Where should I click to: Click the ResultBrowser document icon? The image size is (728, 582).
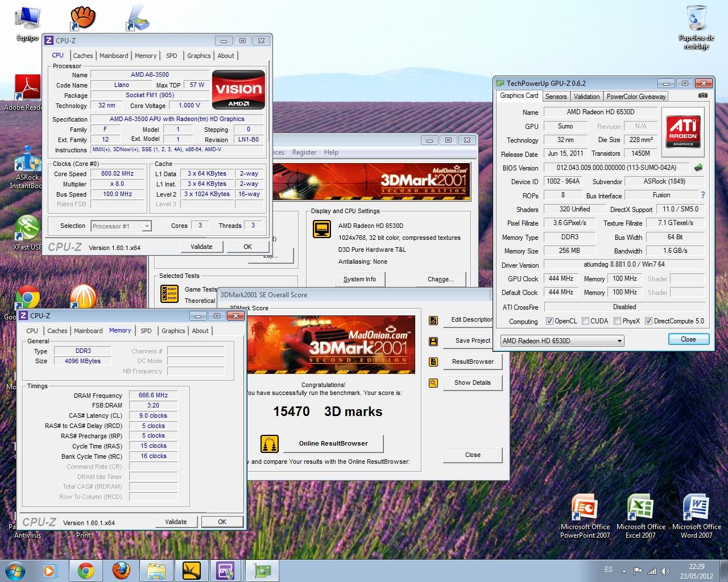433,362
